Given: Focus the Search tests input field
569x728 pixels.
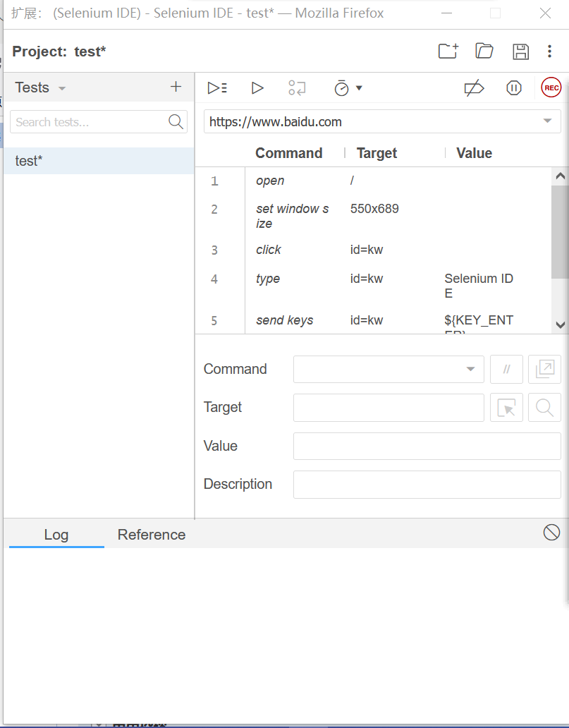Looking at the screenshot, I should click(x=99, y=121).
